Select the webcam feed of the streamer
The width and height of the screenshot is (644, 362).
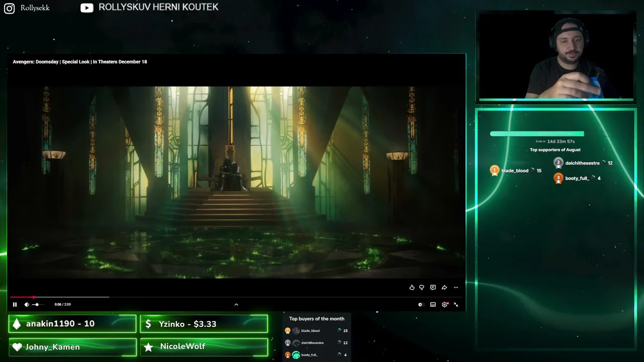(x=556, y=56)
